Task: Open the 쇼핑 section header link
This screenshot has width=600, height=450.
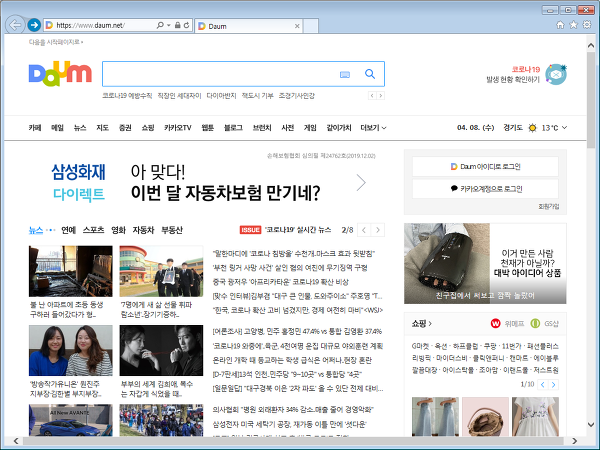Action: pos(421,324)
